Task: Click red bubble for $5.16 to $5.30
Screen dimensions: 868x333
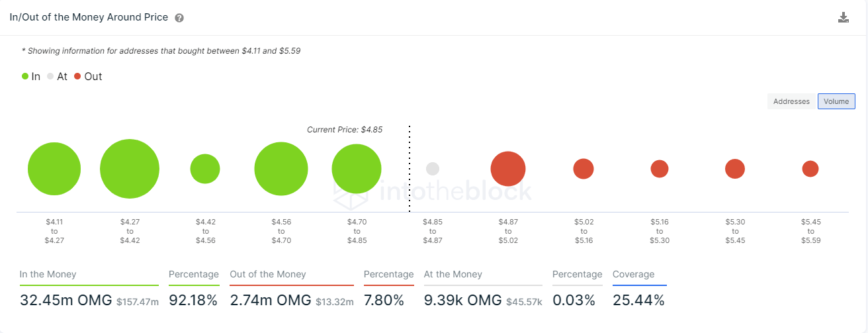Action: 660,169
